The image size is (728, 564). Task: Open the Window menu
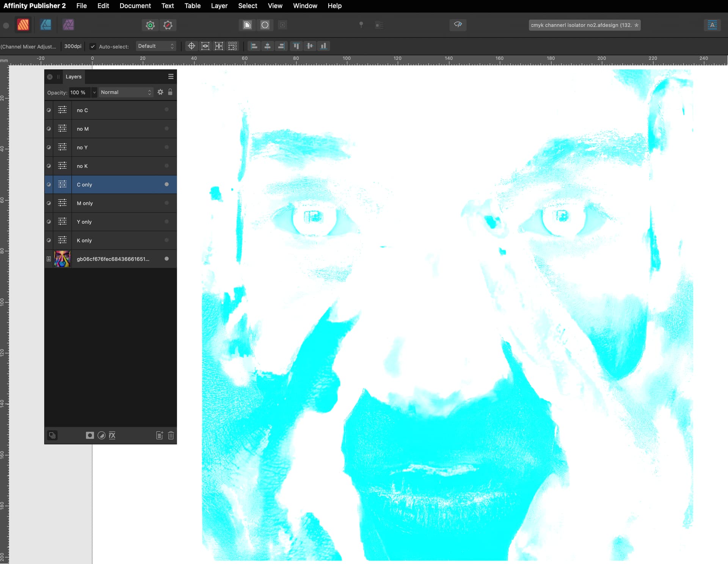click(305, 6)
